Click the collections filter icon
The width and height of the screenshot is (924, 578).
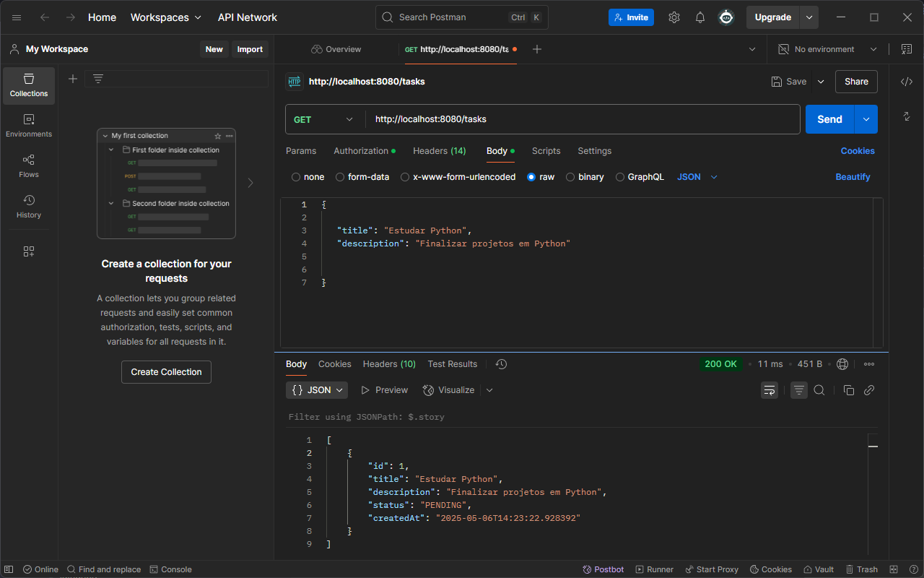[x=98, y=79]
